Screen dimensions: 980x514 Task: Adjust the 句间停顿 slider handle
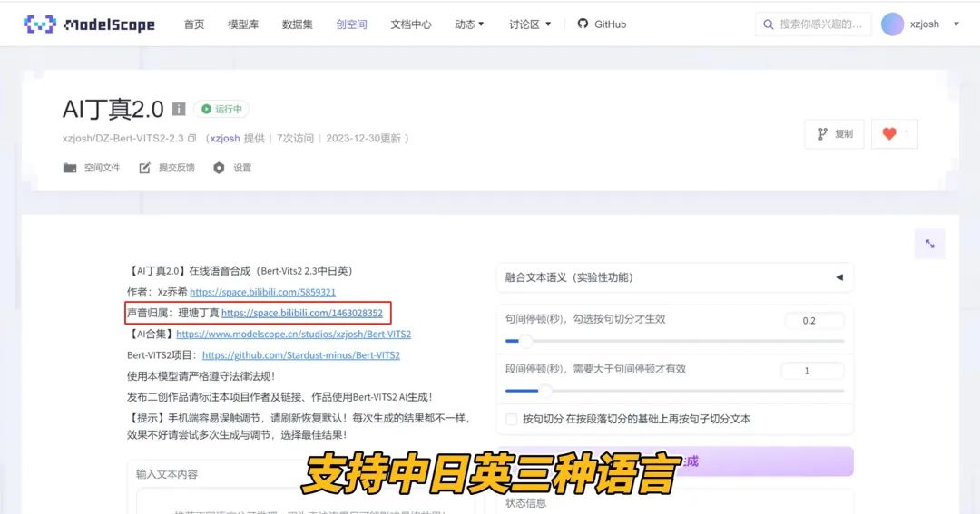pos(525,341)
